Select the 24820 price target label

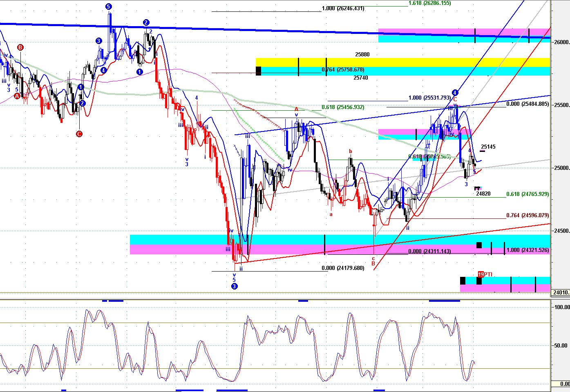[483, 194]
